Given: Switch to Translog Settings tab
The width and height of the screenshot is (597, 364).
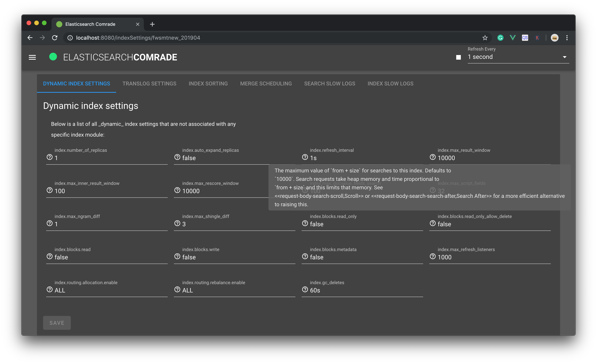Looking at the screenshot, I should click(x=149, y=84).
